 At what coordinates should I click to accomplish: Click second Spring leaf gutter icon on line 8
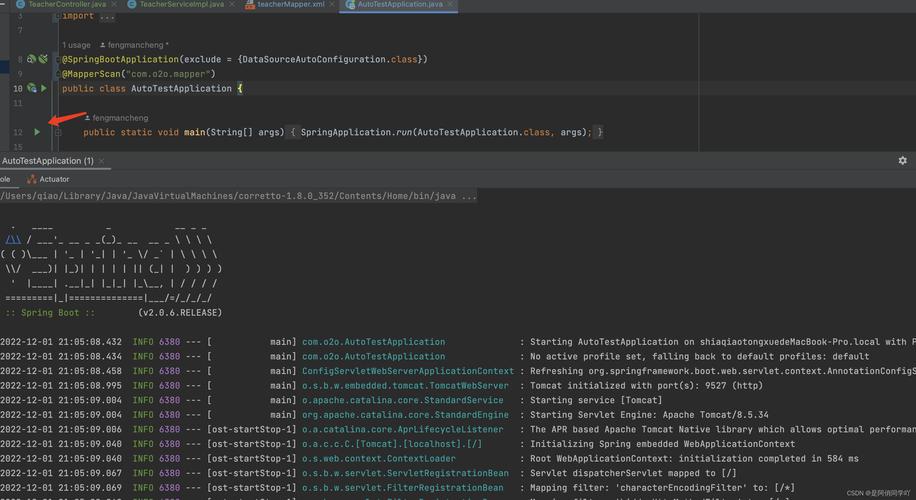click(43, 59)
